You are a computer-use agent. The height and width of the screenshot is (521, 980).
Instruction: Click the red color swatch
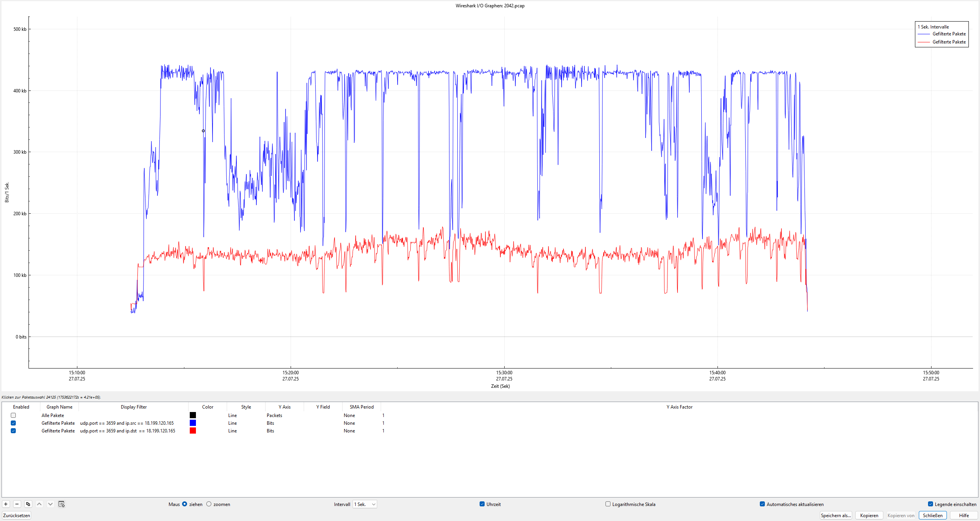click(x=193, y=431)
